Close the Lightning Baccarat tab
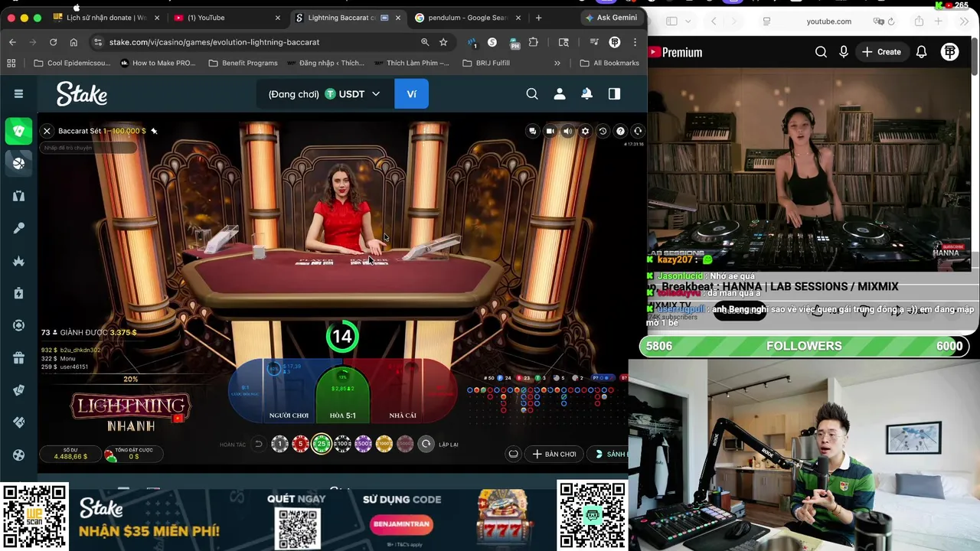 click(x=398, y=18)
